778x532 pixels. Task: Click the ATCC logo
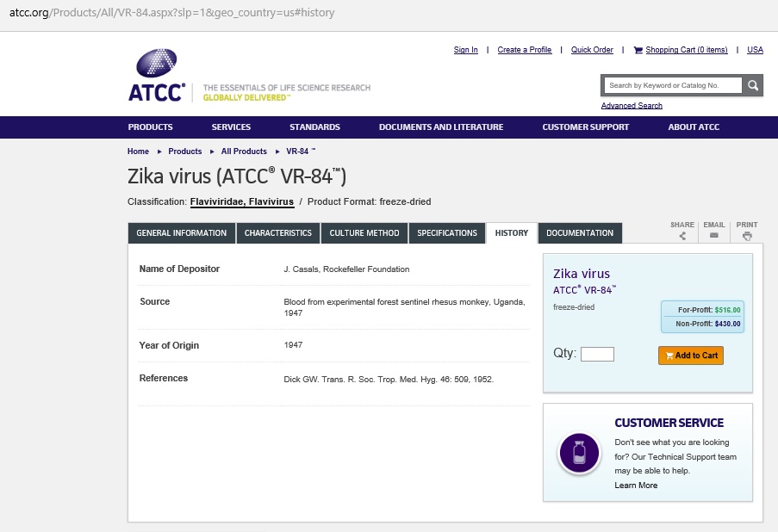pos(157,75)
